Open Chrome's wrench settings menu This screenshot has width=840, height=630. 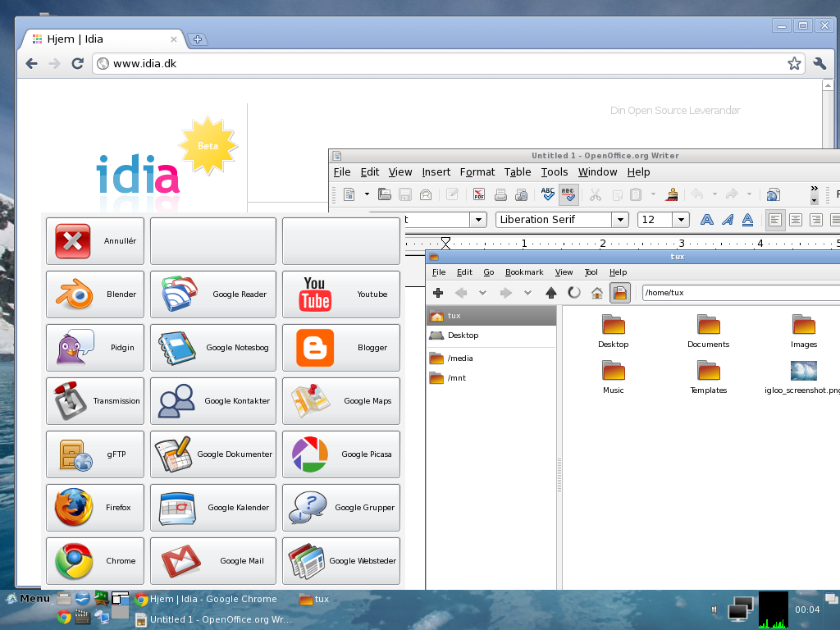(x=819, y=64)
